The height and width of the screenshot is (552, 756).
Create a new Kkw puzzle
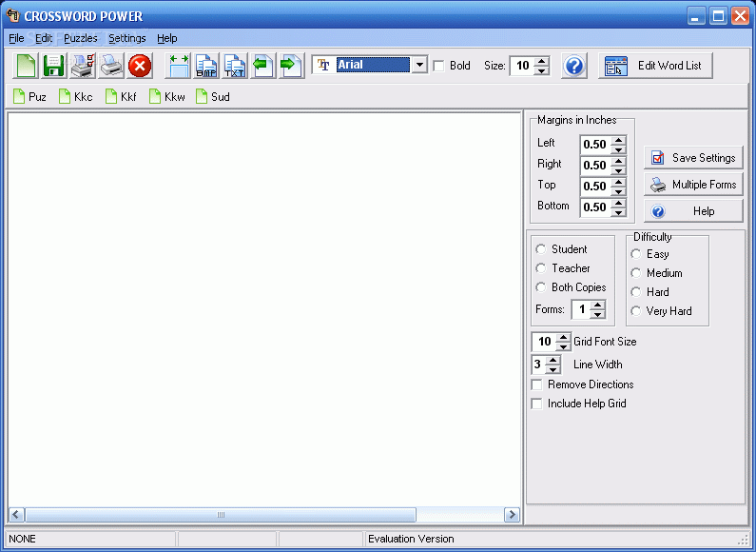166,96
